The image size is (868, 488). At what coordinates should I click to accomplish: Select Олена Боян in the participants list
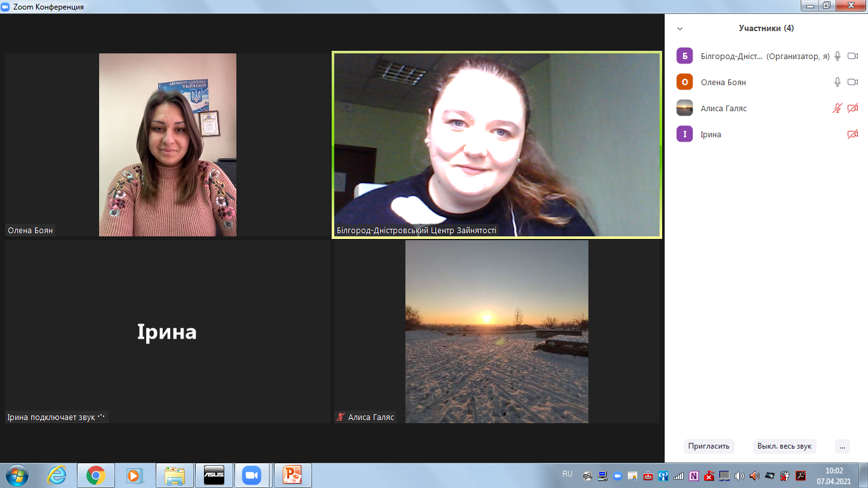(723, 82)
